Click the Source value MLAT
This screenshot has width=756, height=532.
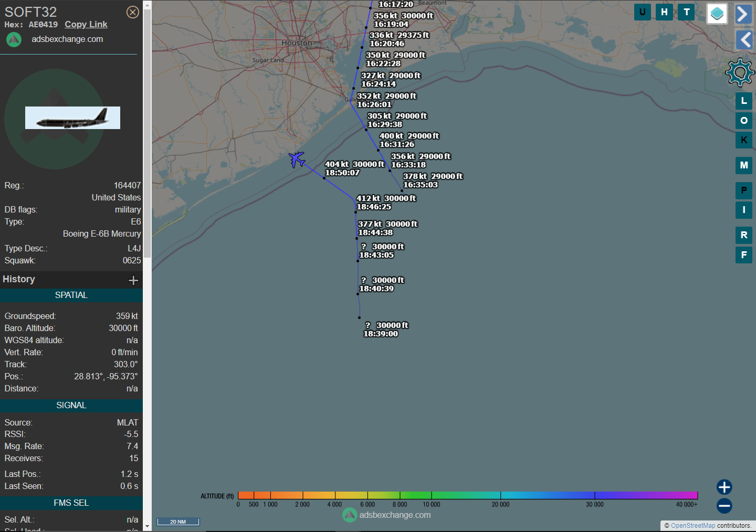click(128, 423)
